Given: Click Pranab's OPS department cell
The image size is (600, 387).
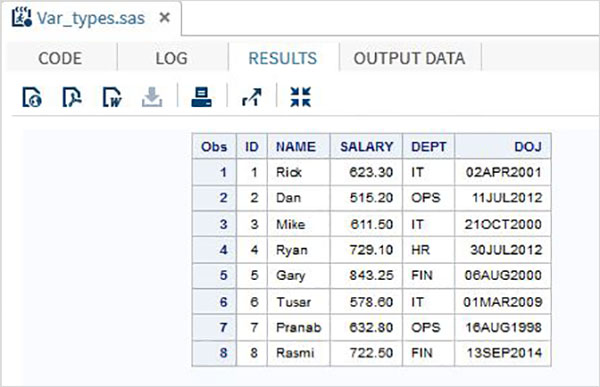Looking at the screenshot, I should coord(429,328).
